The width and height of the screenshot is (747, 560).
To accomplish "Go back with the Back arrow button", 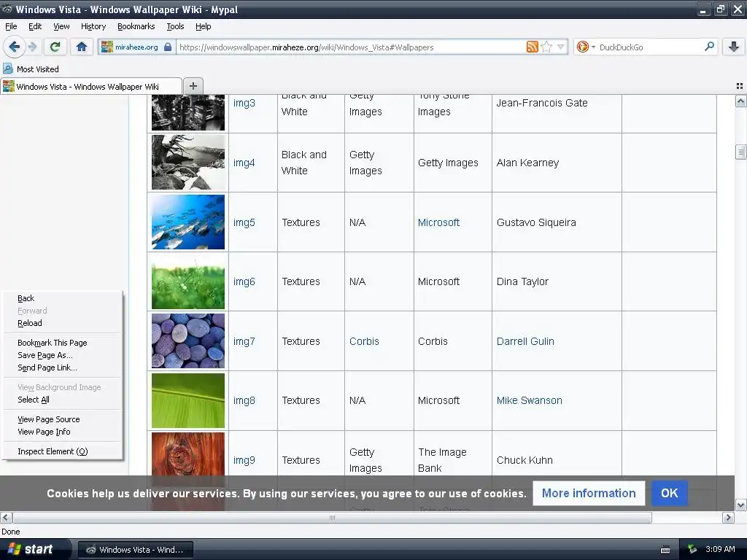I will (14, 47).
